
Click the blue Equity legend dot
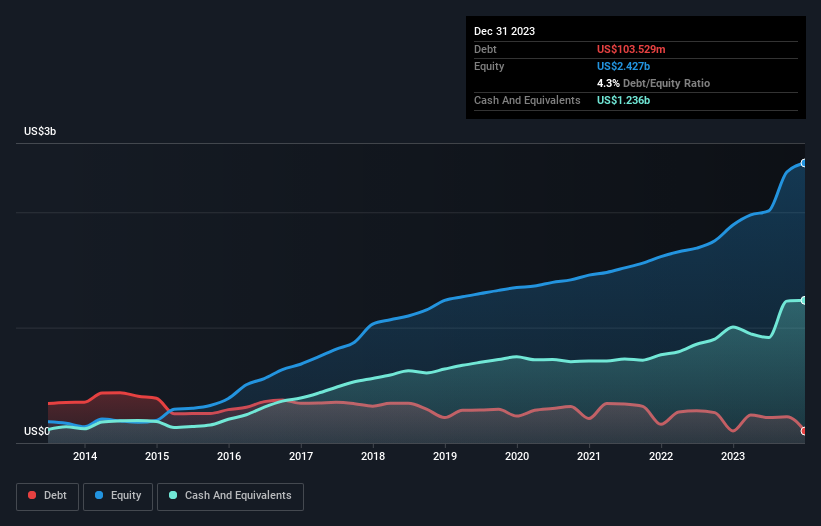(x=99, y=495)
